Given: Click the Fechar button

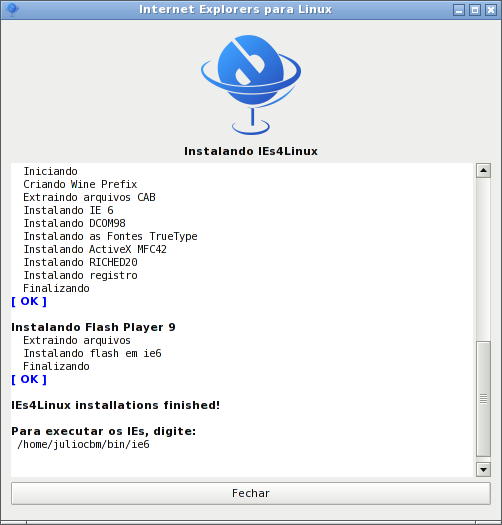Looking at the screenshot, I should tap(250, 493).
